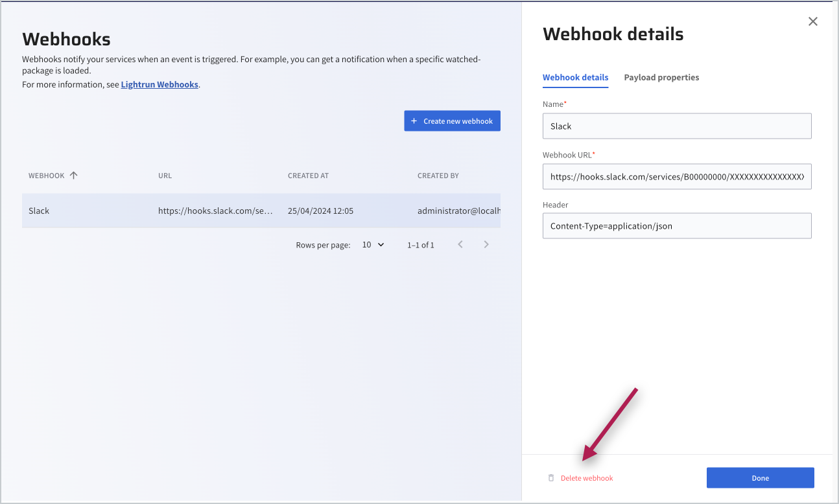The image size is (839, 504).
Task: Click the plus icon on Create new webhook
Action: click(414, 121)
